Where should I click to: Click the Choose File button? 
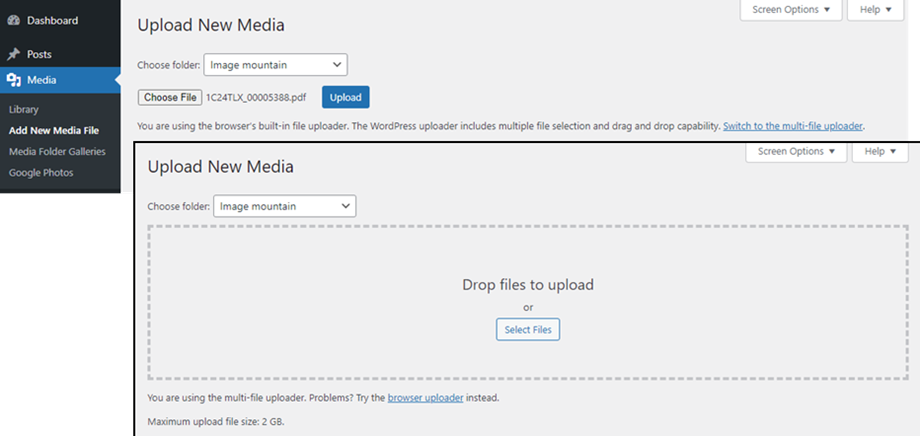pos(169,97)
